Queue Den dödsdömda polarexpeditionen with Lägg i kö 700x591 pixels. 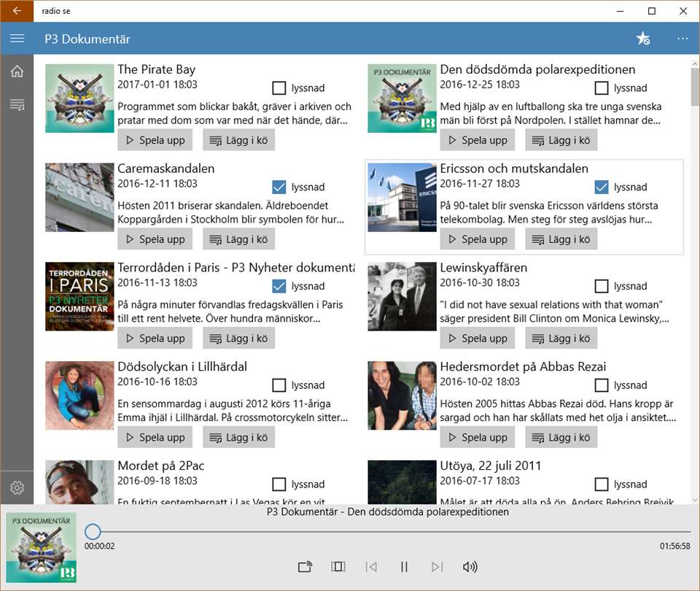click(x=561, y=140)
